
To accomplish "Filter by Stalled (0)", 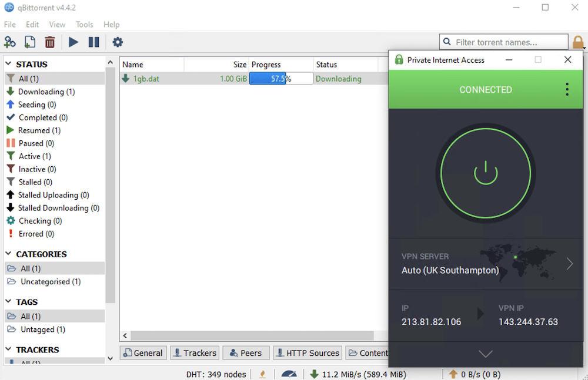I will [55, 181].
